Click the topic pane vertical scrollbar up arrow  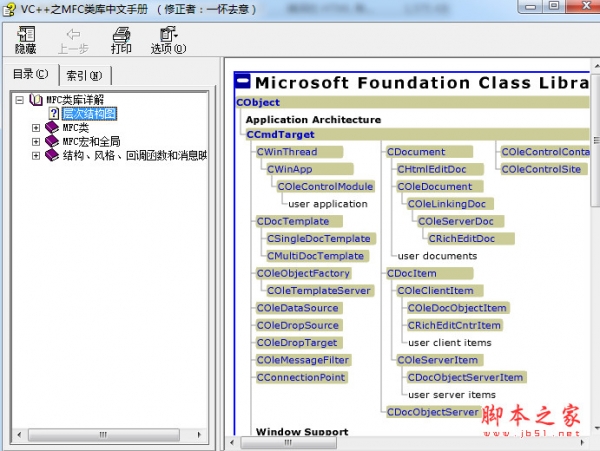[596, 66]
